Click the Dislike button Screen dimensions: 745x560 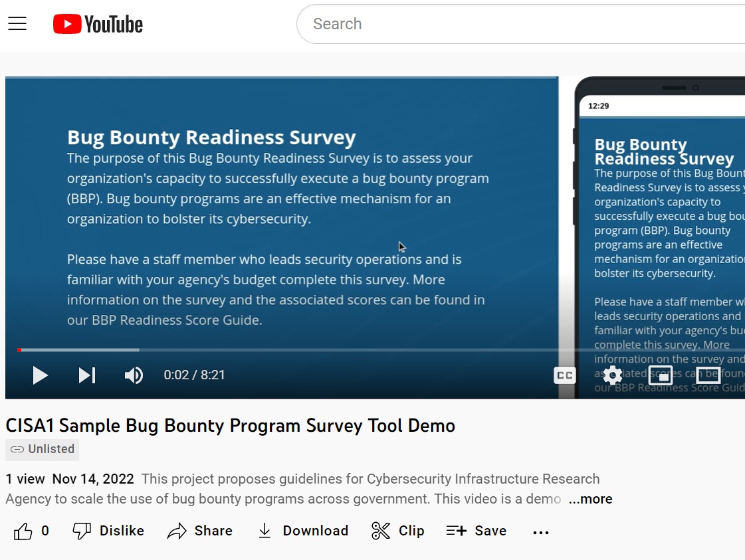coord(108,531)
